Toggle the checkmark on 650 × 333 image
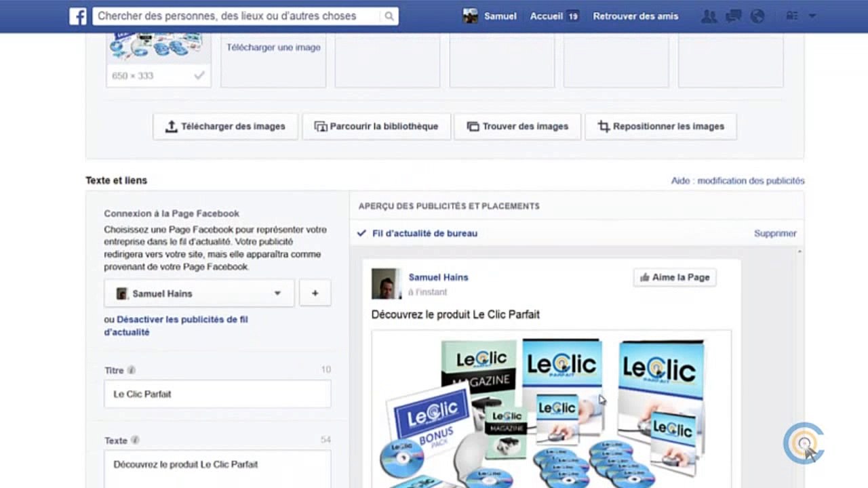 (199, 76)
